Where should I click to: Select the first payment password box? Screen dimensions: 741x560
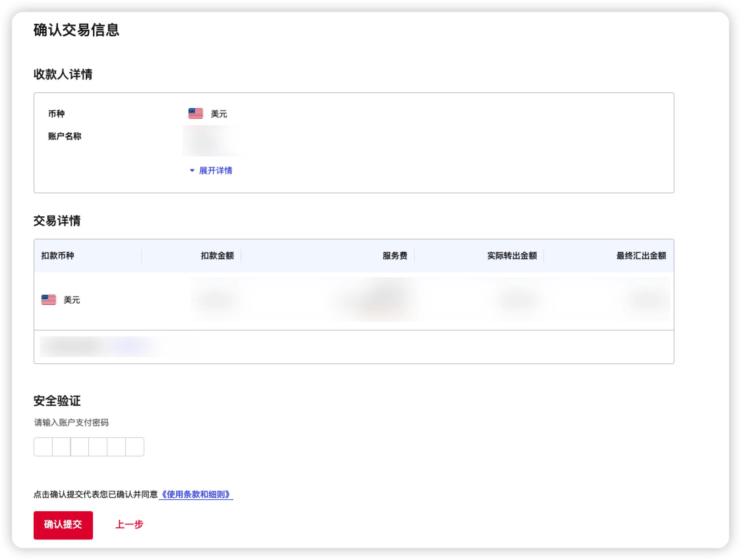coord(43,447)
